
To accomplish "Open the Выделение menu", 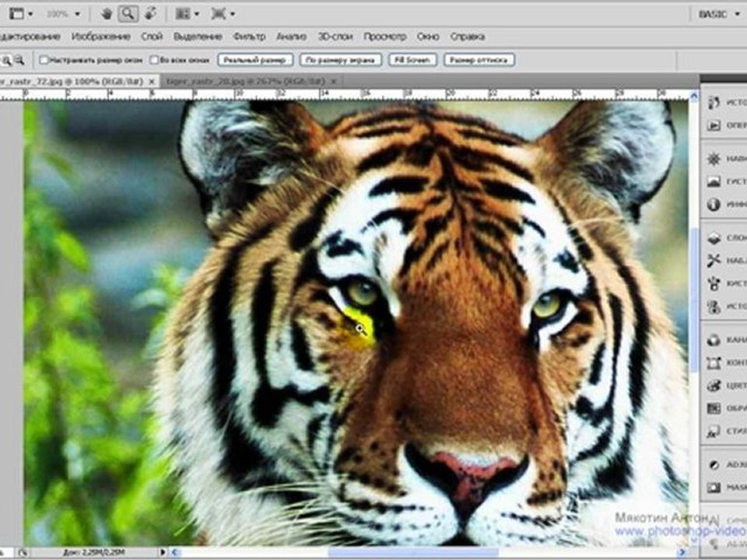I will pos(197,37).
